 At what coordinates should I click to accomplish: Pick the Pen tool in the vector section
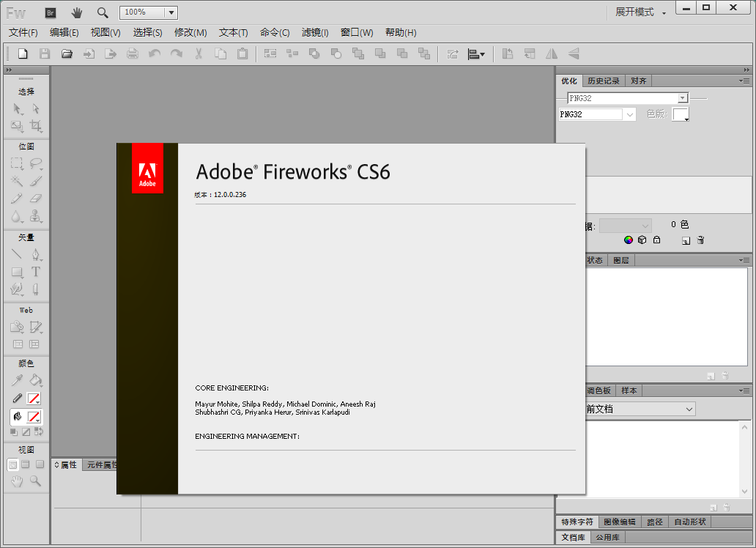point(35,254)
